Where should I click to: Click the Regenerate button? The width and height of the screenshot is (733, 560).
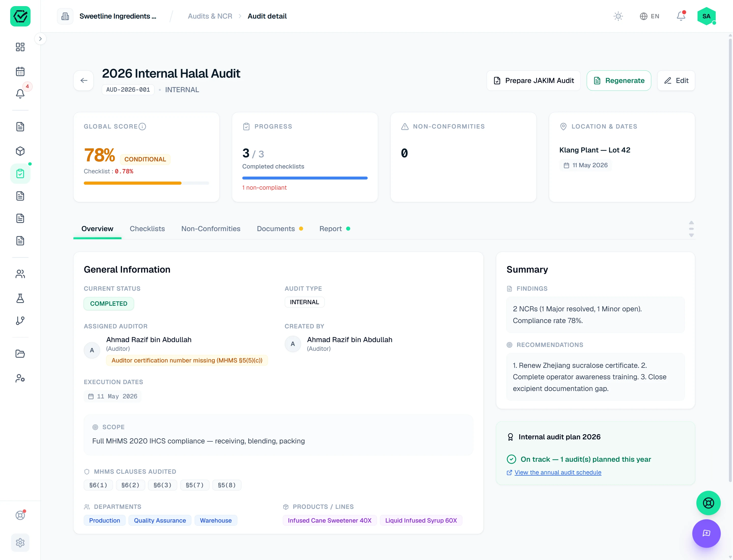click(619, 81)
